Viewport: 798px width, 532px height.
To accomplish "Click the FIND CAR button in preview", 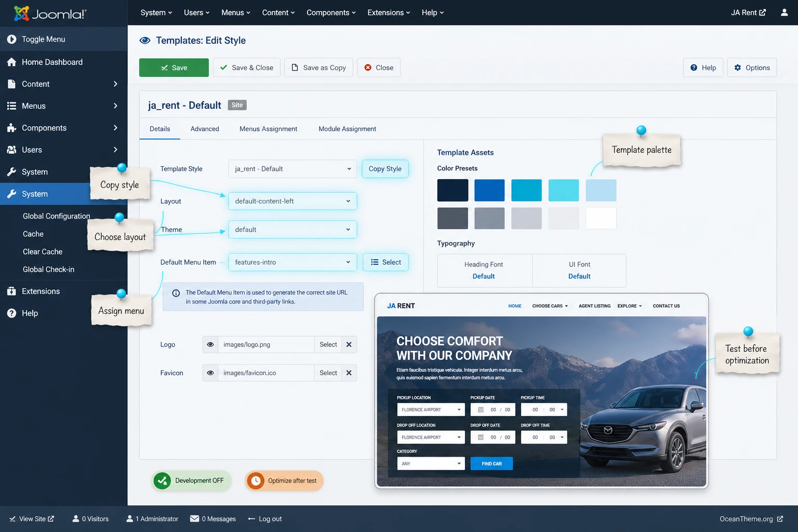I will 491,463.
